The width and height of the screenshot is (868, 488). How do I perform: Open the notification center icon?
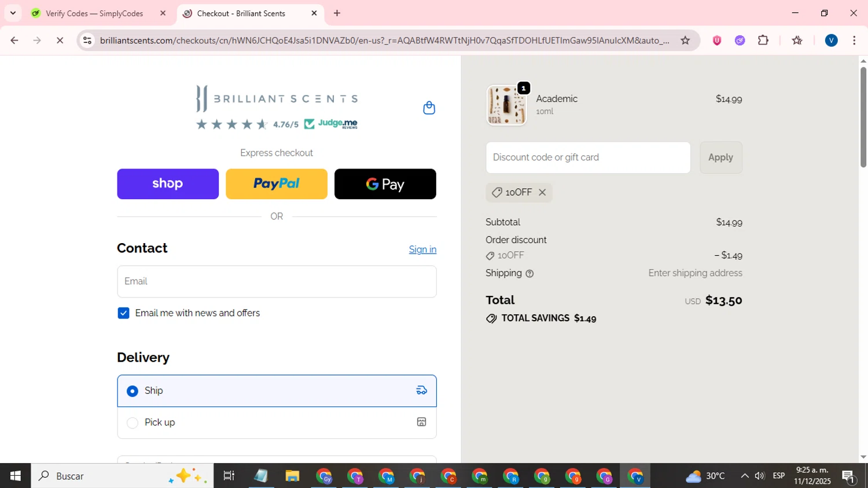tap(849, 476)
